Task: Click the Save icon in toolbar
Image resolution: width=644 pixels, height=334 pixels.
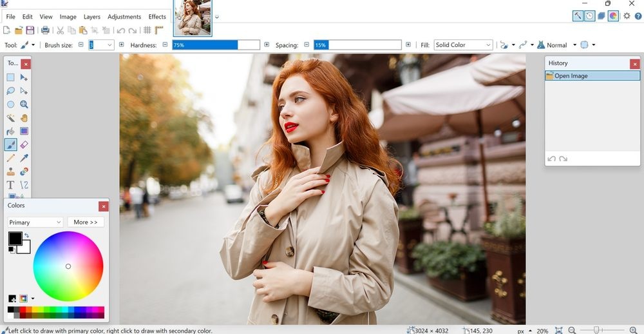Action: (x=30, y=30)
